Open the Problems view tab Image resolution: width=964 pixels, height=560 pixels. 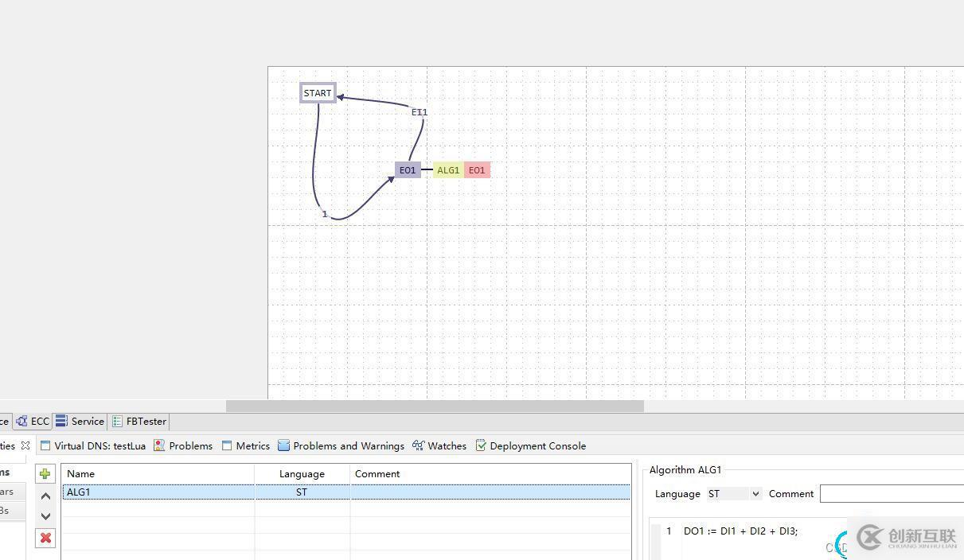(183, 446)
